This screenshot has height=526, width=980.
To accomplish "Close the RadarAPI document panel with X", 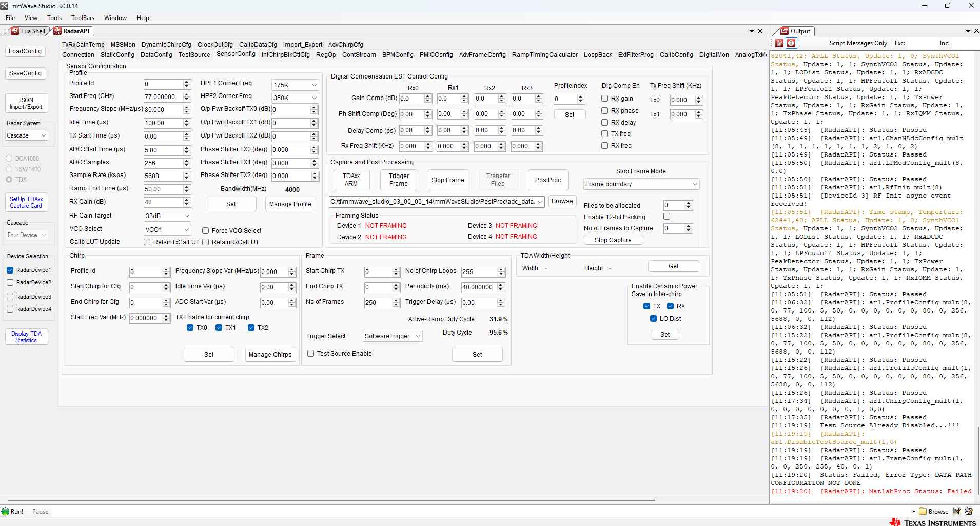I will tap(760, 31).
